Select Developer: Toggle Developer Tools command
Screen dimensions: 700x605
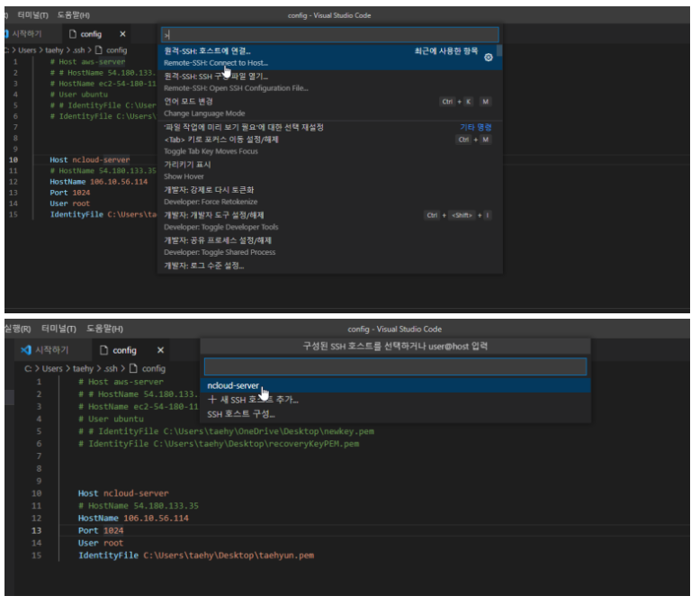[x=330, y=221]
